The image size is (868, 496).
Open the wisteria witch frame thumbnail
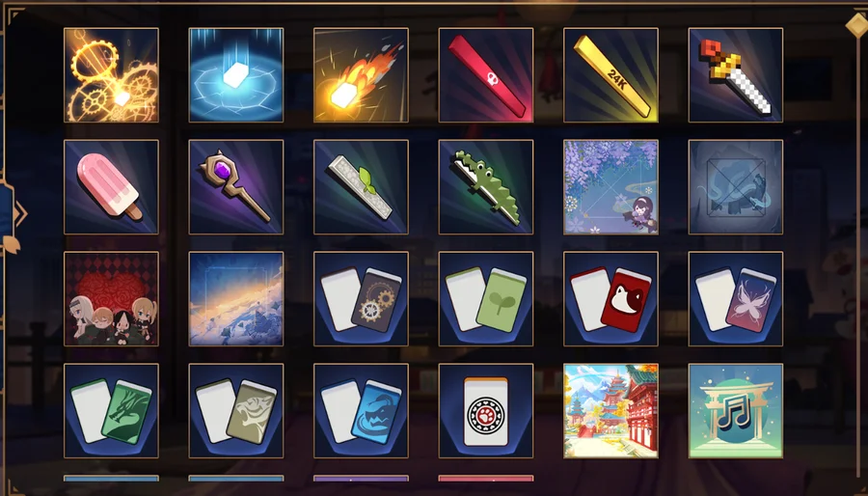tap(611, 187)
